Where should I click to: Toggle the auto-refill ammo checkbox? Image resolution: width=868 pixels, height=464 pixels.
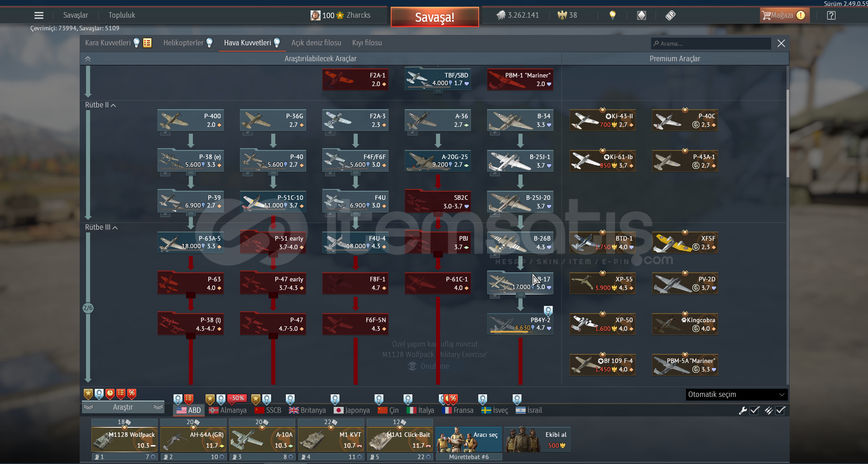(x=780, y=411)
